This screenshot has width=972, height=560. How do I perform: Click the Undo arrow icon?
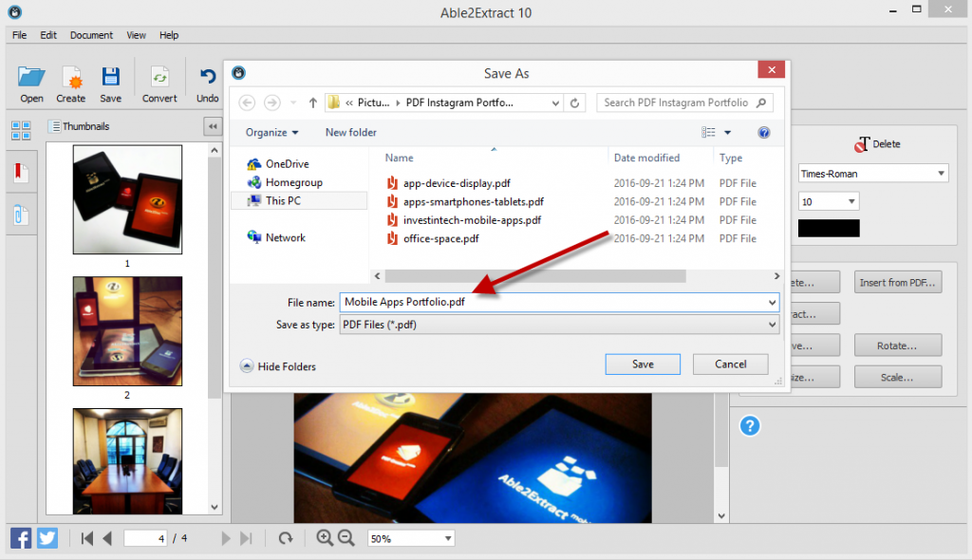[208, 76]
